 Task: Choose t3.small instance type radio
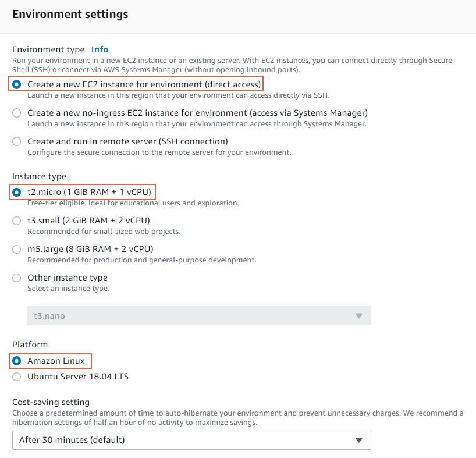17,221
